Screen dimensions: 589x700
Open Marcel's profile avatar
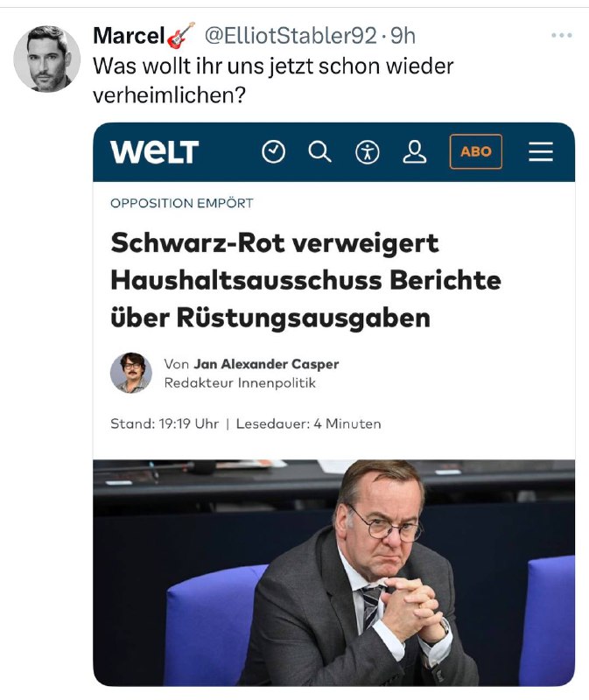47,59
